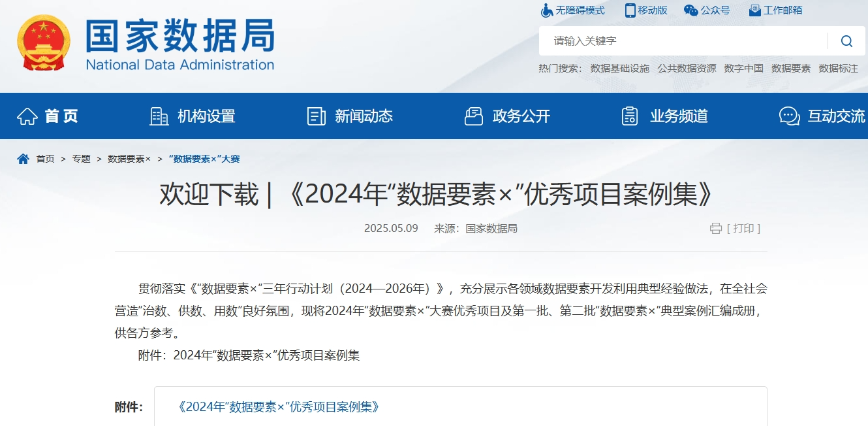Click the accessibility mode wheelchair icon
This screenshot has height=426, width=868.
[x=547, y=10]
